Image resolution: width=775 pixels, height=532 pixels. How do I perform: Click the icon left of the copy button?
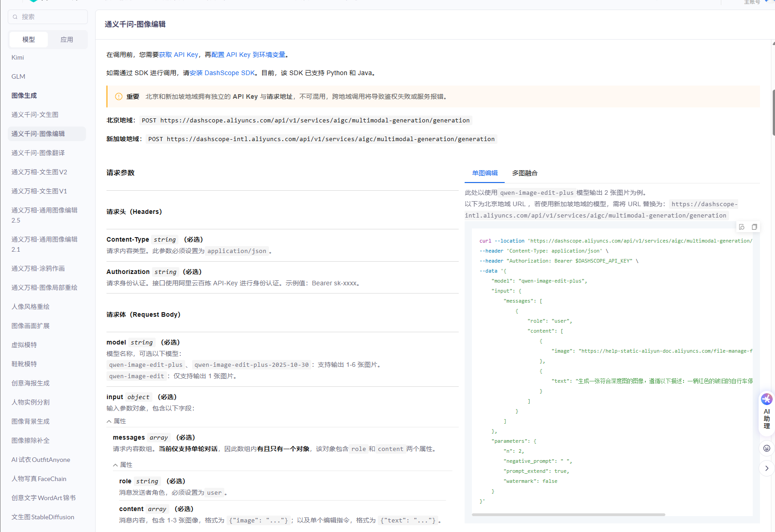point(742,227)
